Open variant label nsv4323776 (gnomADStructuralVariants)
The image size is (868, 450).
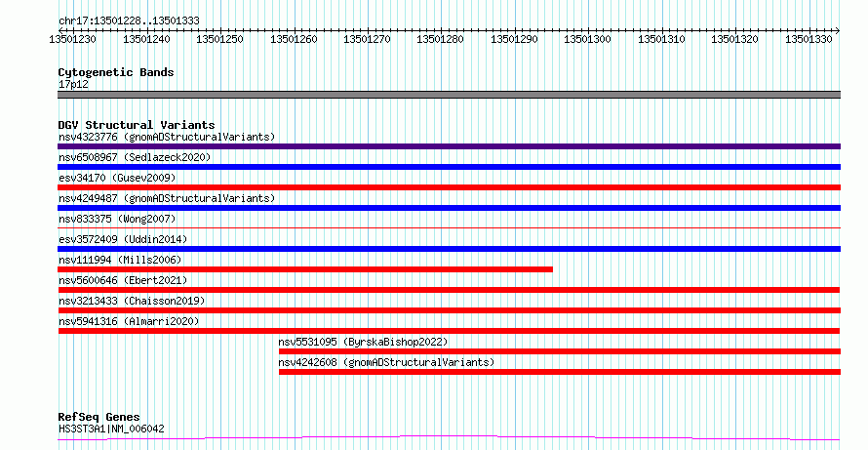click(x=167, y=137)
